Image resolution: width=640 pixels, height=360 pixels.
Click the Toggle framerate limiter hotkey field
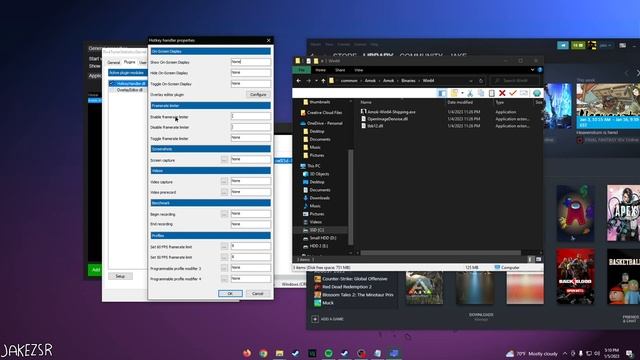(251, 138)
